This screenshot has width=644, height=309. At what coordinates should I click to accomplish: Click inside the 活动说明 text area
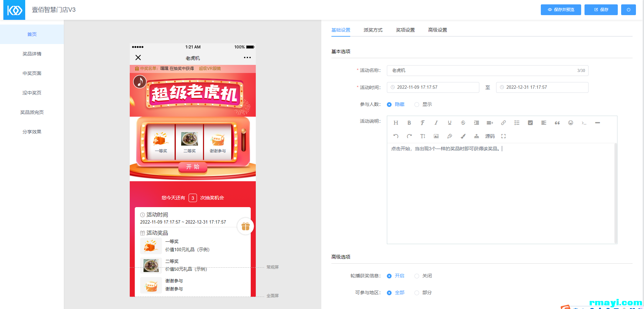pos(501,193)
